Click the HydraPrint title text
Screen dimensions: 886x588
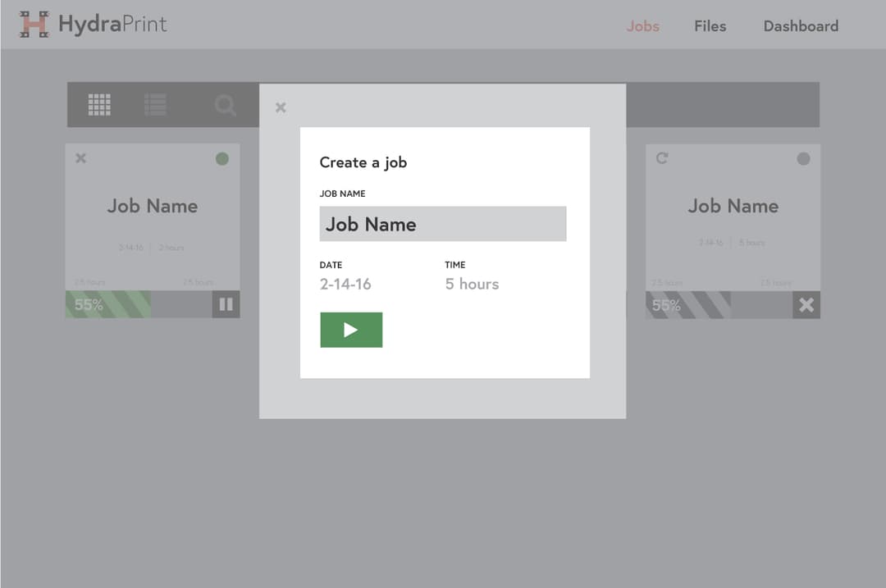(112, 25)
